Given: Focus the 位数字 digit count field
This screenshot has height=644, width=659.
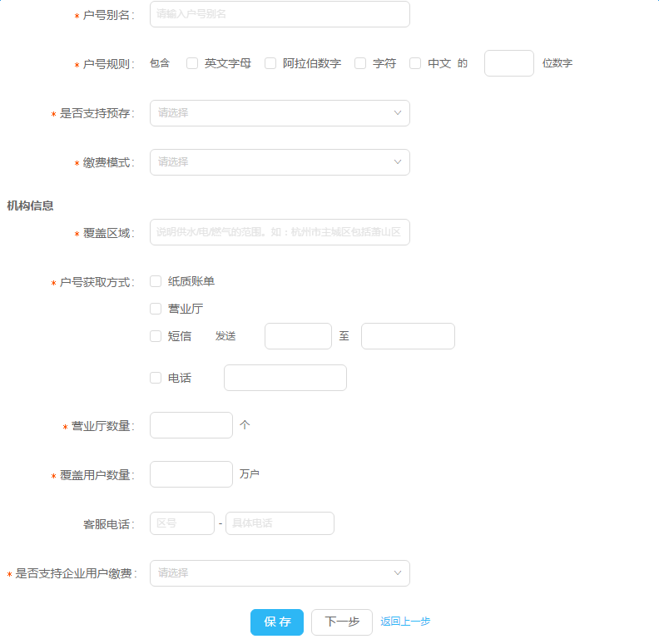Looking at the screenshot, I should click(x=509, y=63).
